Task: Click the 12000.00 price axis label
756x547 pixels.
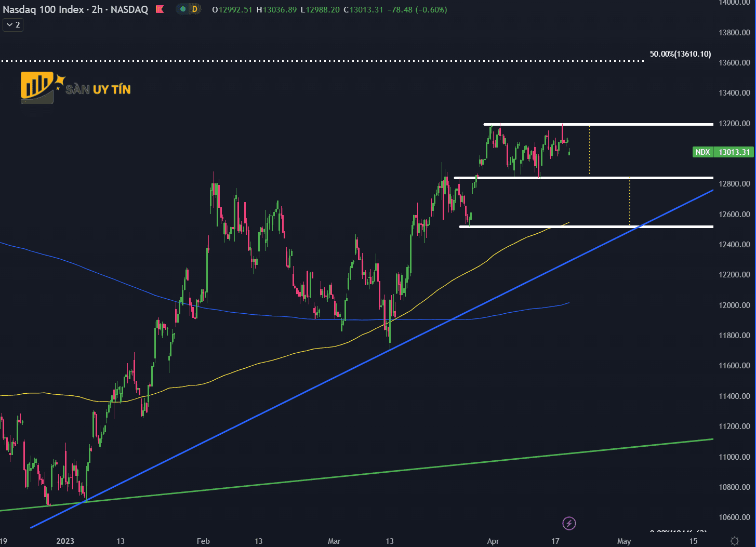Action: [x=734, y=305]
